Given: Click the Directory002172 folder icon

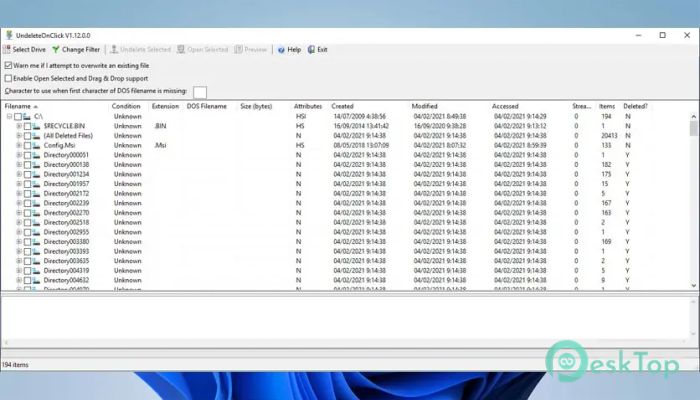Looking at the screenshot, I should point(36,194).
